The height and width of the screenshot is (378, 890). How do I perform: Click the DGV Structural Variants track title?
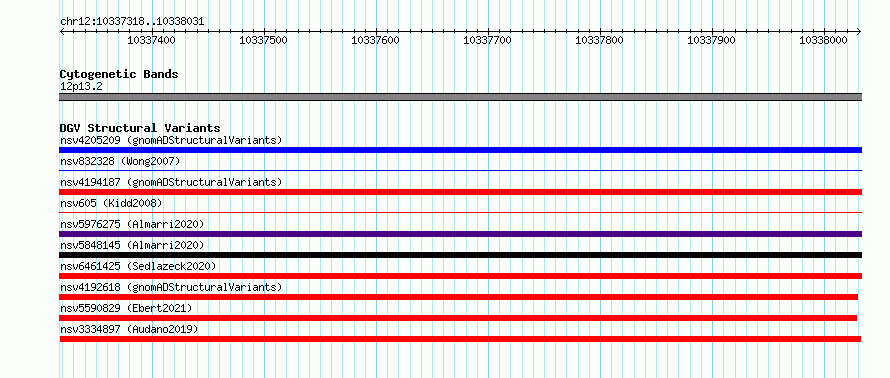coord(140,128)
